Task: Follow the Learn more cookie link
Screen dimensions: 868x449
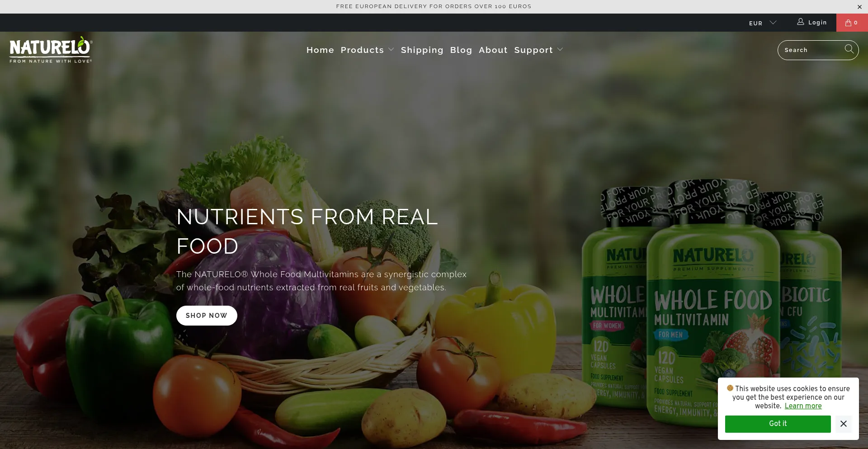Action: [x=803, y=406]
